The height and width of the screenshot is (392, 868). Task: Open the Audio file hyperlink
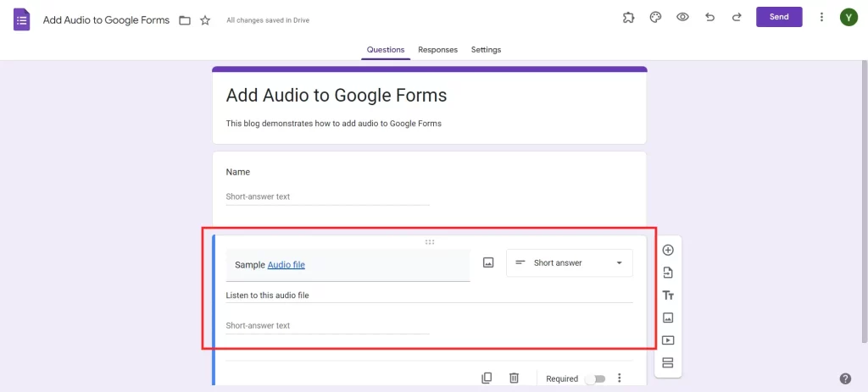pyautogui.click(x=287, y=265)
